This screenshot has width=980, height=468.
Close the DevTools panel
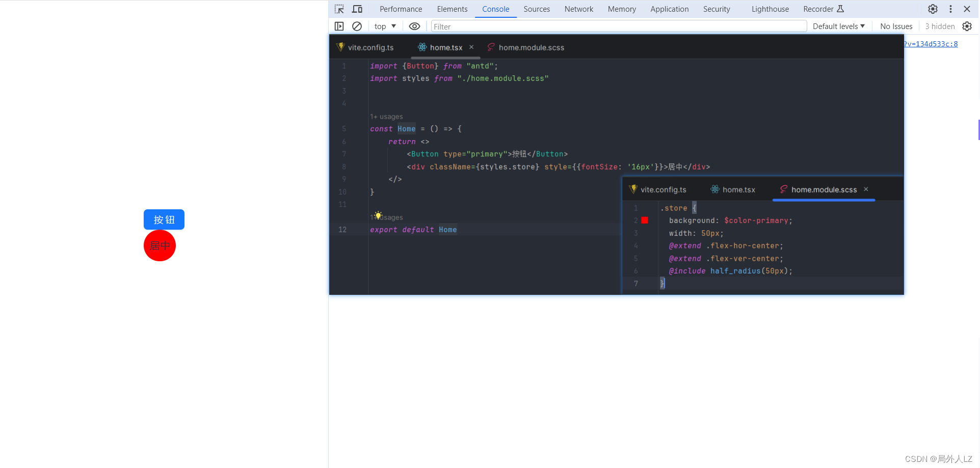(967, 9)
